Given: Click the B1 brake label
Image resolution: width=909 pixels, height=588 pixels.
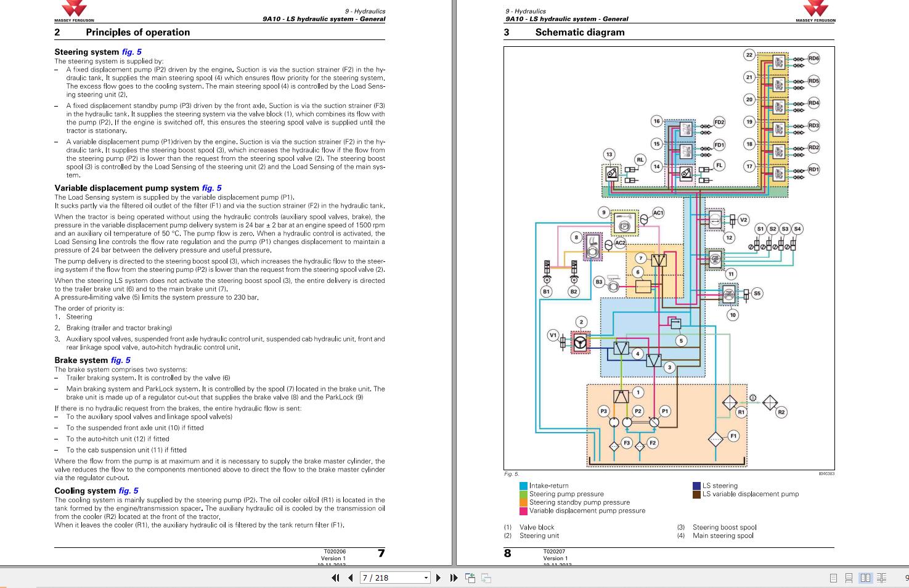Looking at the screenshot, I should click(546, 292).
